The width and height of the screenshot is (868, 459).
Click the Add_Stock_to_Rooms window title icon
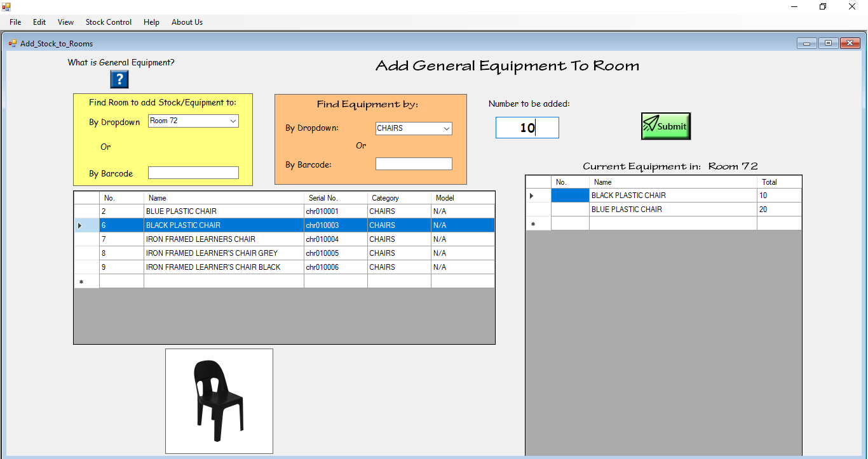tap(13, 44)
